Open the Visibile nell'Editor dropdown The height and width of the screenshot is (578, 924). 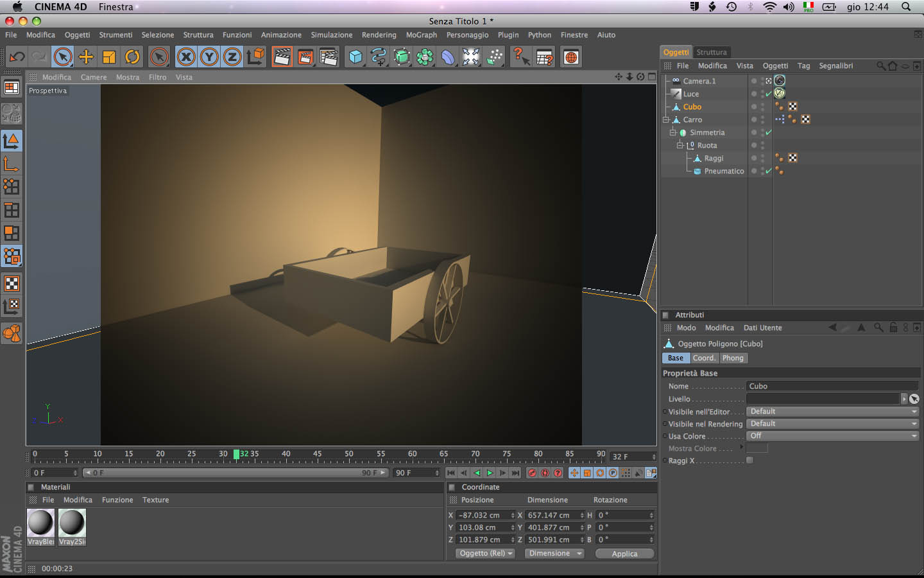pyautogui.click(x=832, y=412)
